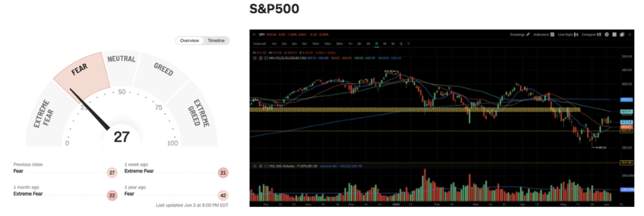
Task: Open the Drawings pencil tool
Action: [528, 34]
